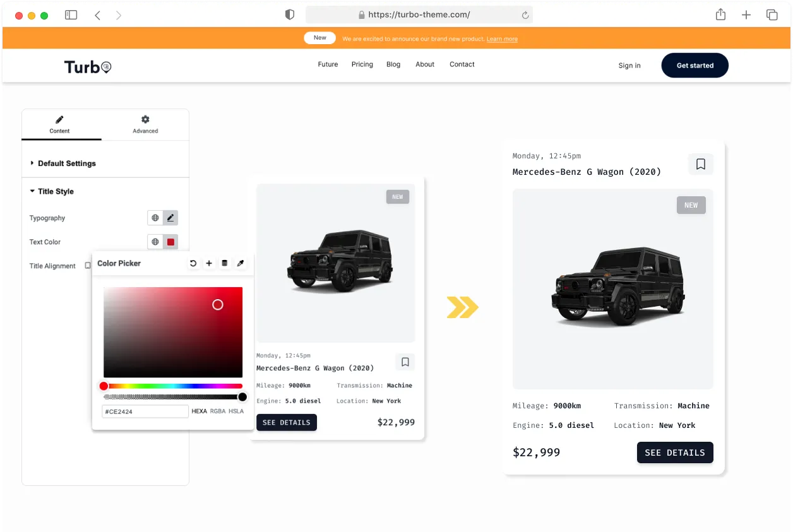Click the privacy shield icon
793x532 pixels.
point(290,15)
